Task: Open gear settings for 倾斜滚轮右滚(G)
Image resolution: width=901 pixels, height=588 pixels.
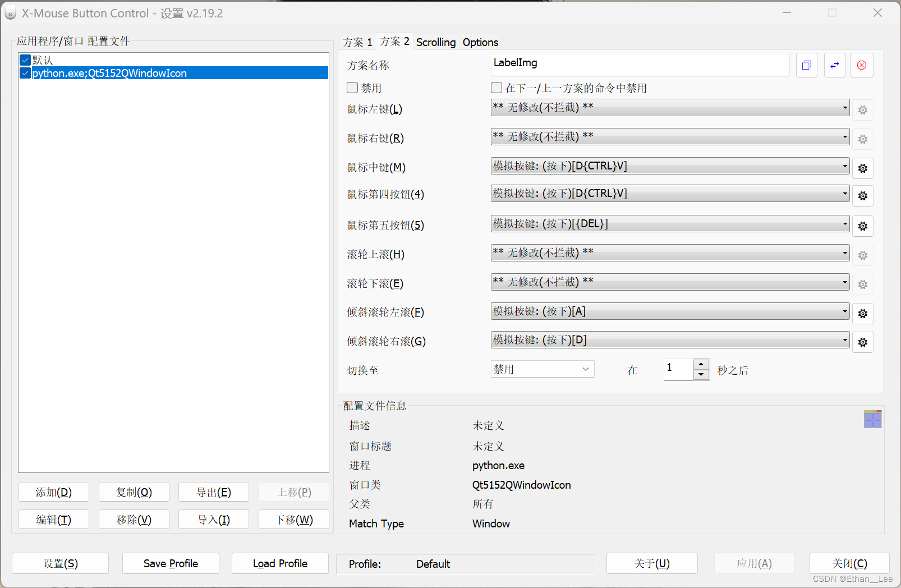Action: [863, 342]
